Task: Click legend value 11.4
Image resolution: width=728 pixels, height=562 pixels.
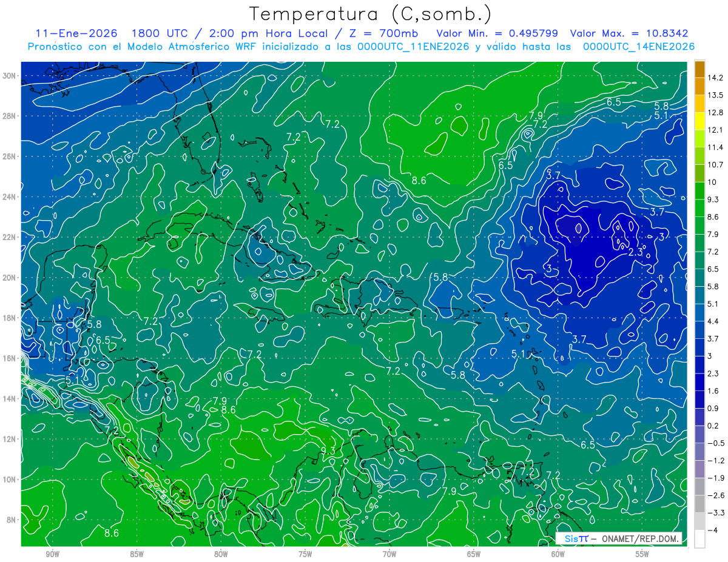Action: (716, 147)
